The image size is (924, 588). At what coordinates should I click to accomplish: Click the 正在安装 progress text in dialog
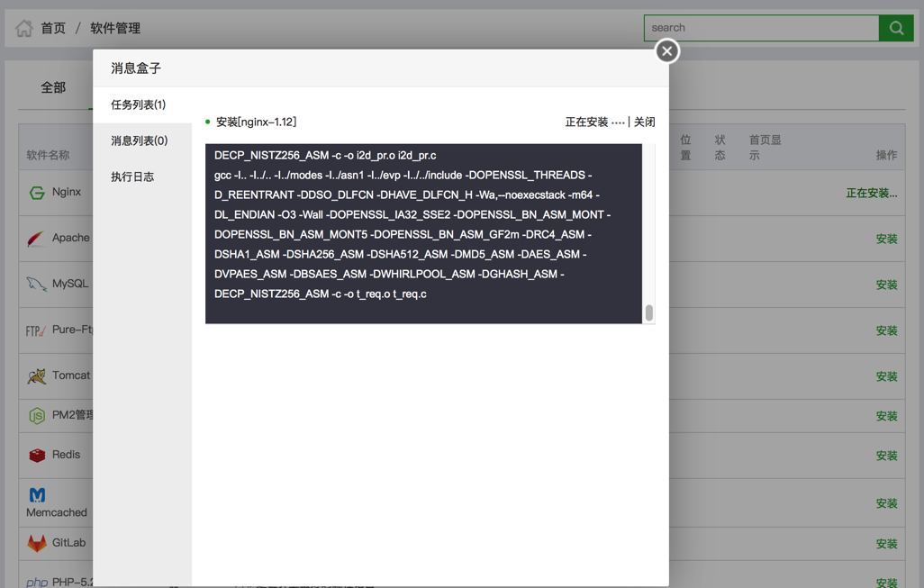tap(594, 122)
